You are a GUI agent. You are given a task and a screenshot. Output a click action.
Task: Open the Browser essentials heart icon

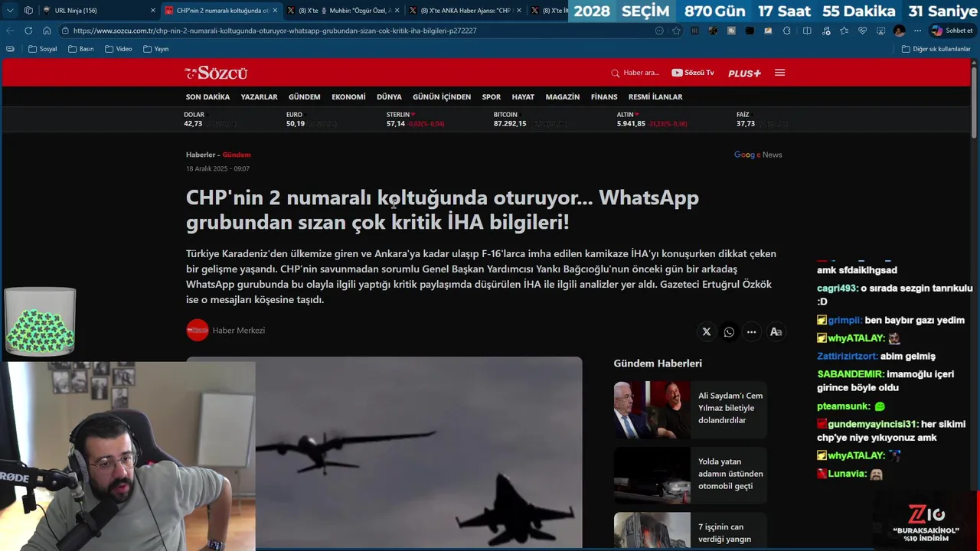[862, 31]
